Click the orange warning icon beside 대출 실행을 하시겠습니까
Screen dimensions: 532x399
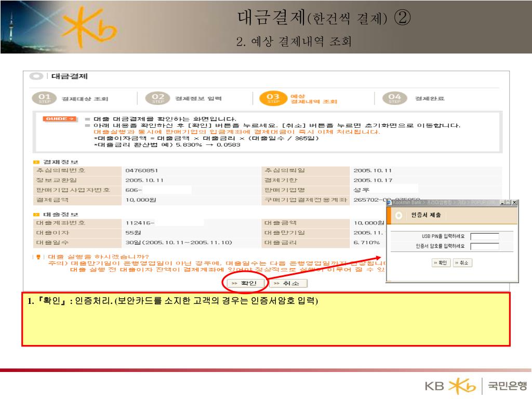(x=38, y=257)
